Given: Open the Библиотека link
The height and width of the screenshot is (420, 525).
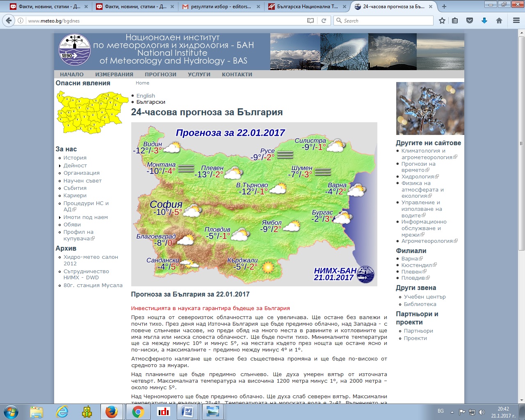Looking at the screenshot, I should pos(420,304).
